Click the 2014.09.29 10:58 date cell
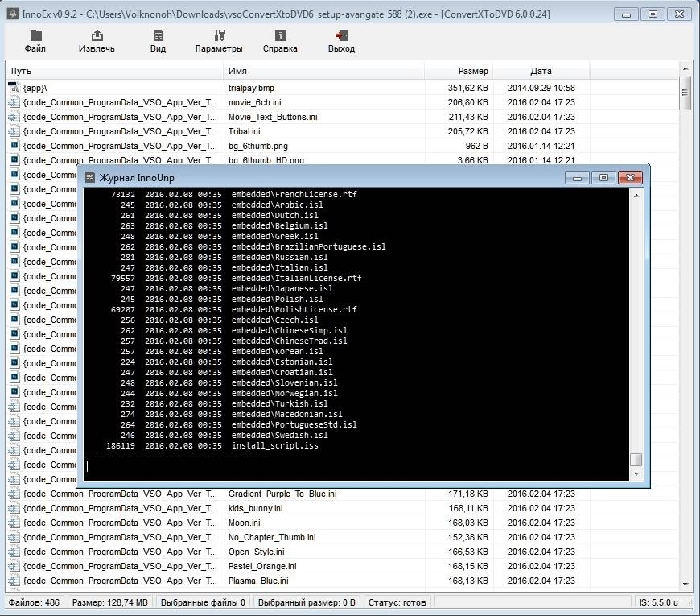 [x=541, y=88]
